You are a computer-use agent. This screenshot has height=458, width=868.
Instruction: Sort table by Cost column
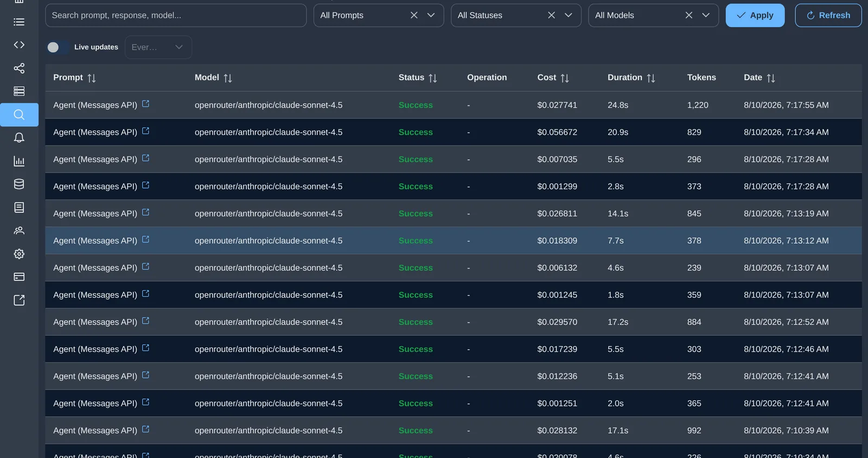coord(565,78)
